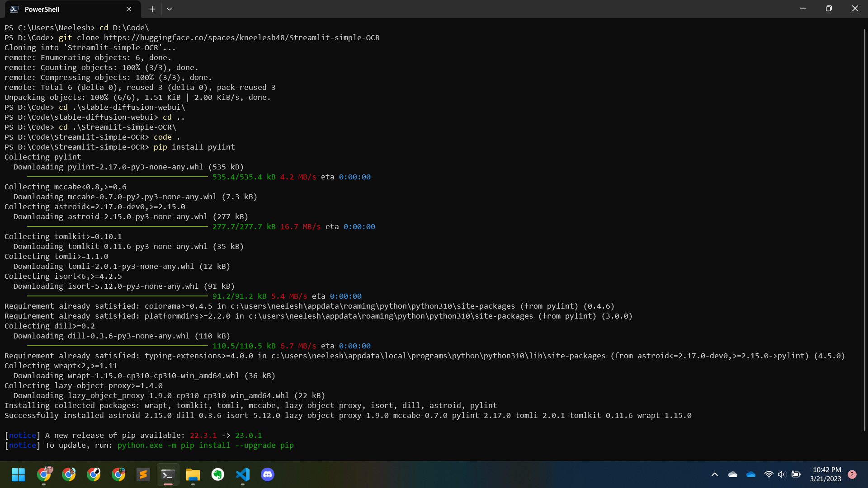This screenshot has height=488, width=868.
Task: Click the Terminal taskbar icon
Action: click(x=168, y=474)
